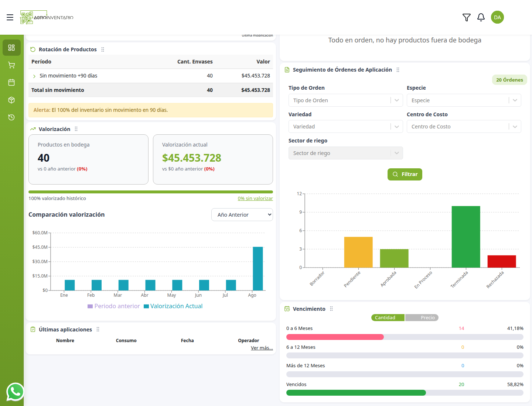
Task: Grab the Valorización widget drag handle
Action: (76, 129)
